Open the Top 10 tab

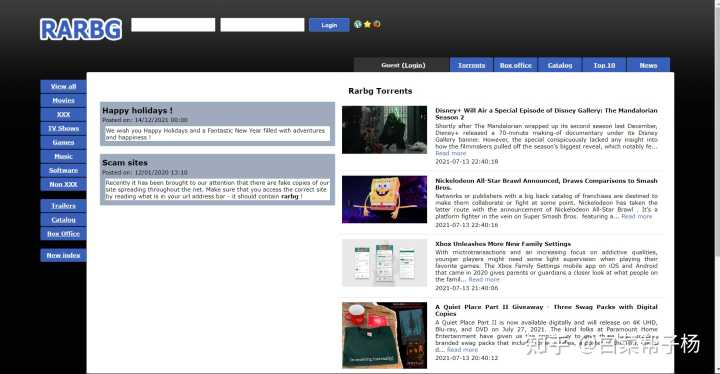coord(604,65)
